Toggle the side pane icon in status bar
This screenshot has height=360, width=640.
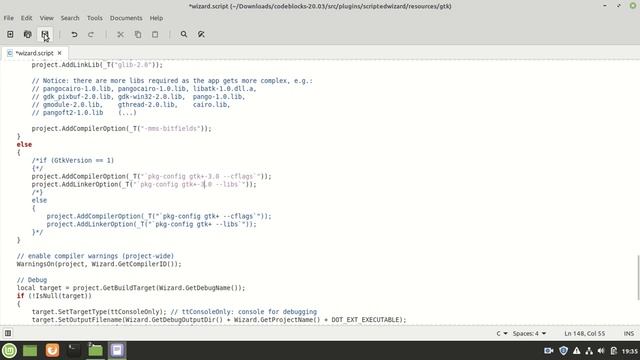[8, 333]
